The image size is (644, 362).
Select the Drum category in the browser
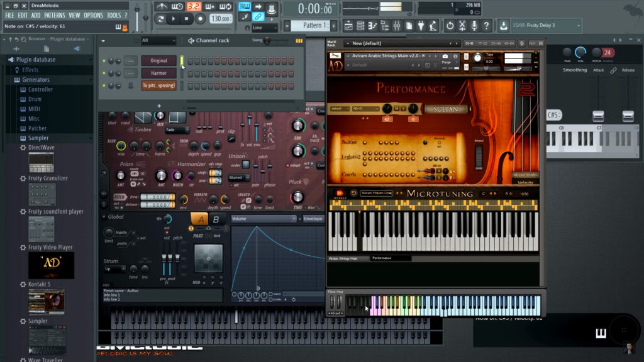tap(35, 99)
